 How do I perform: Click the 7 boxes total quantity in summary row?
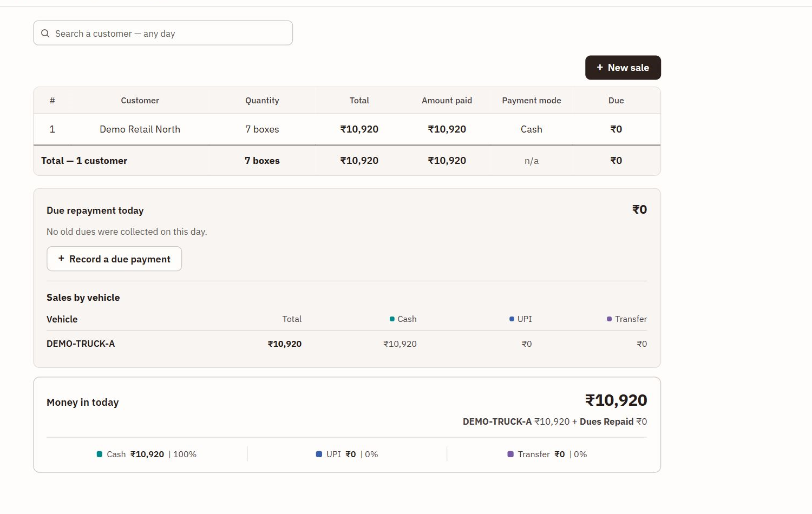tap(262, 161)
